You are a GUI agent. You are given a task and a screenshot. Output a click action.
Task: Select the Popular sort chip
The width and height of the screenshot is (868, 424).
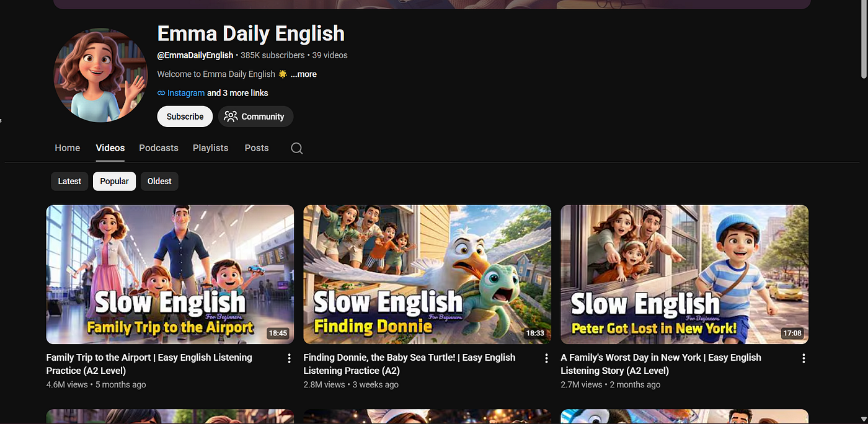point(114,181)
